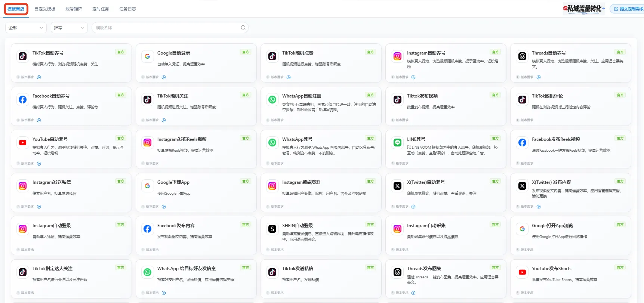Click the 官方 badge on LINE养号 card
Image resolution: width=644 pixels, height=303 pixels.
coord(495,138)
